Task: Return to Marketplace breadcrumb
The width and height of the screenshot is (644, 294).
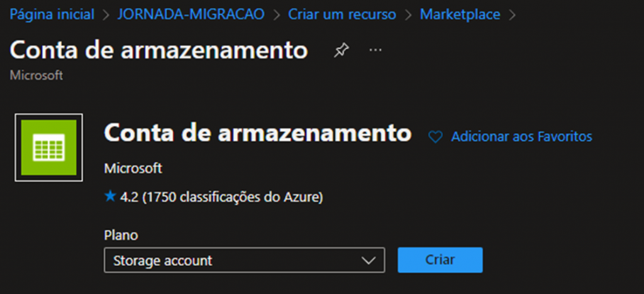Action: click(460, 14)
